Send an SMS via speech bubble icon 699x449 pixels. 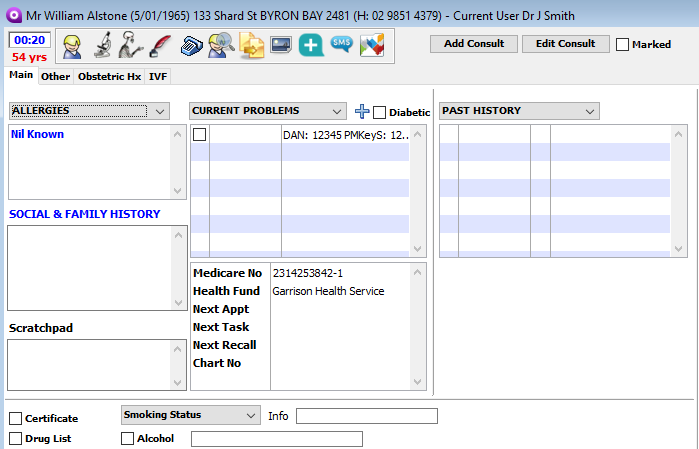(341, 46)
